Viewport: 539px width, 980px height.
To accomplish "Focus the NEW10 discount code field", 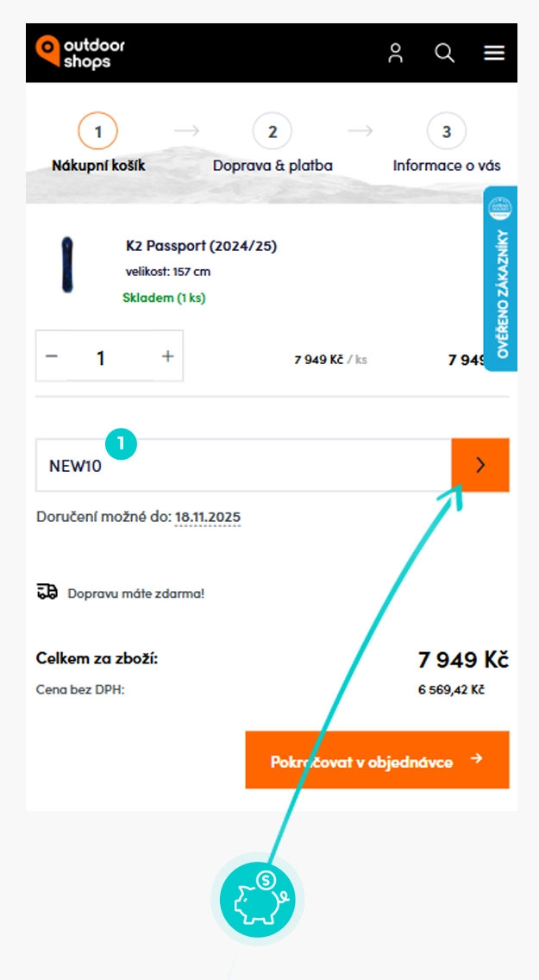I will point(241,466).
